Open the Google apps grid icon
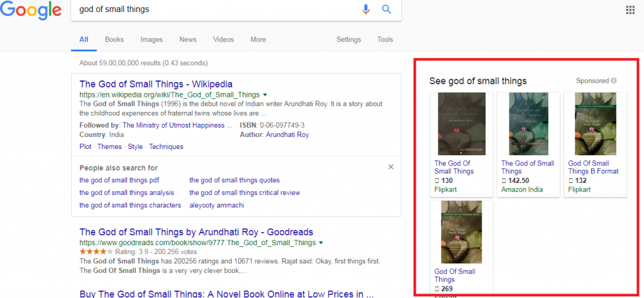644x298 pixels. click(630, 10)
